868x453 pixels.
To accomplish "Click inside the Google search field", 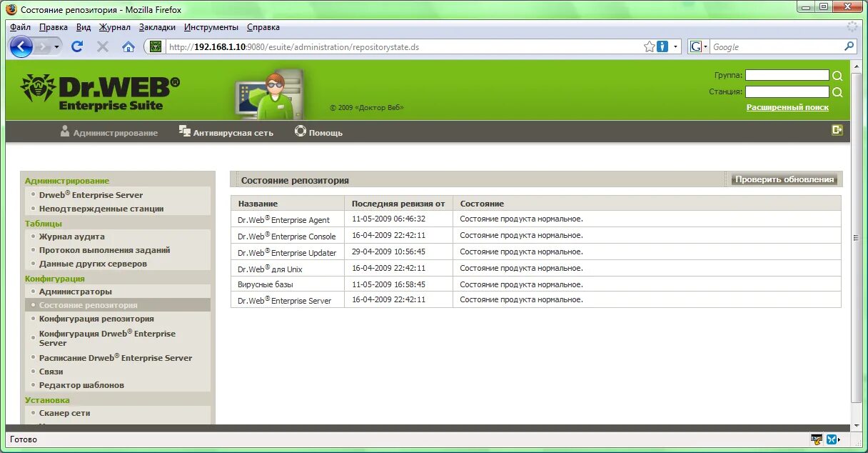I will 776,46.
